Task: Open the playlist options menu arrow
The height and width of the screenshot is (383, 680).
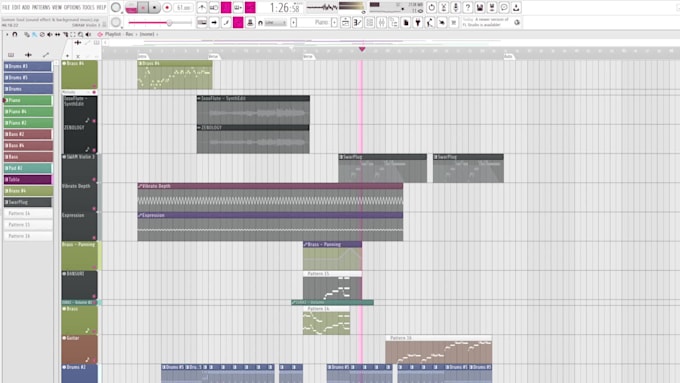Action: click(x=7, y=34)
